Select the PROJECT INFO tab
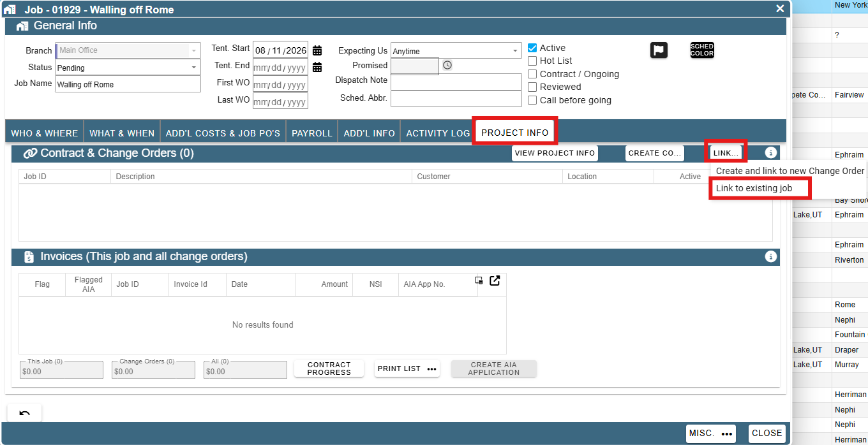Screen dimensions: 868x445 click(x=515, y=133)
